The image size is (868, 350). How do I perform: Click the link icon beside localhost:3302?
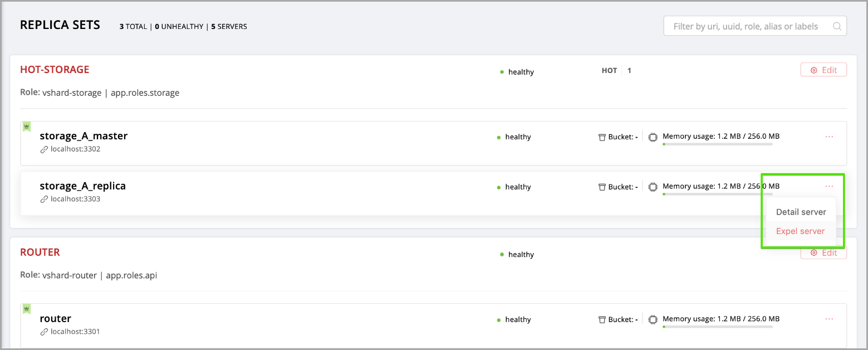(x=44, y=149)
